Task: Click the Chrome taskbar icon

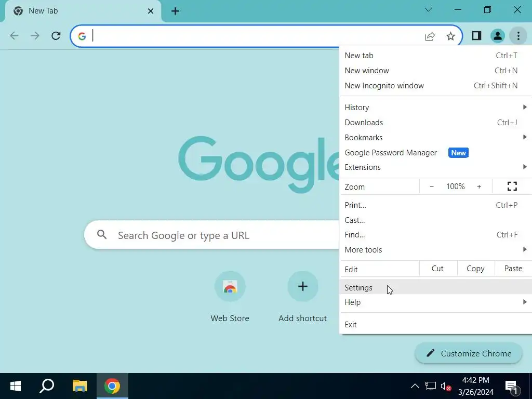Action: (x=112, y=386)
